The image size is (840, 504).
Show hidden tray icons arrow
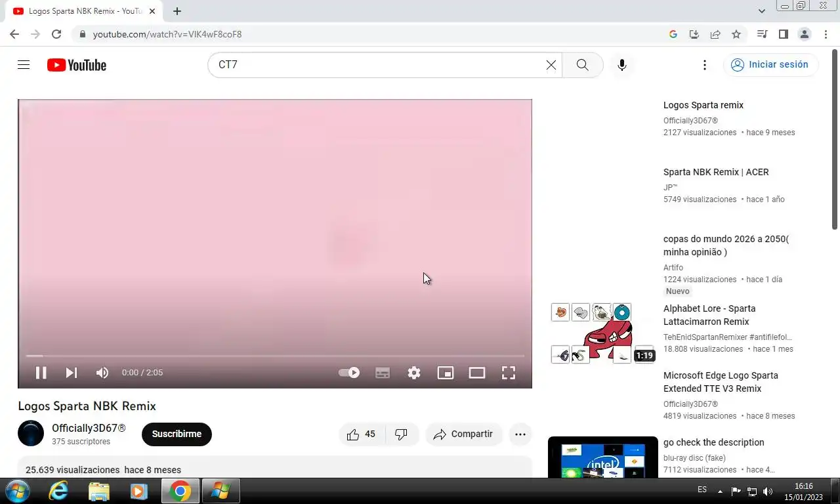(x=720, y=491)
